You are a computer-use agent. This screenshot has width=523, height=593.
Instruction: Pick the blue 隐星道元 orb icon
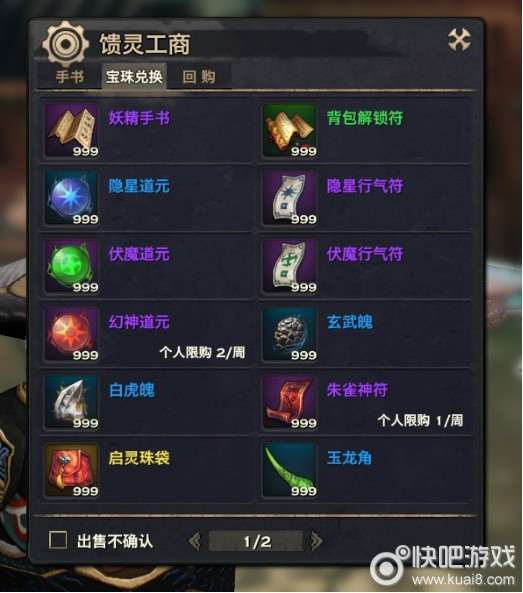pos(72,198)
